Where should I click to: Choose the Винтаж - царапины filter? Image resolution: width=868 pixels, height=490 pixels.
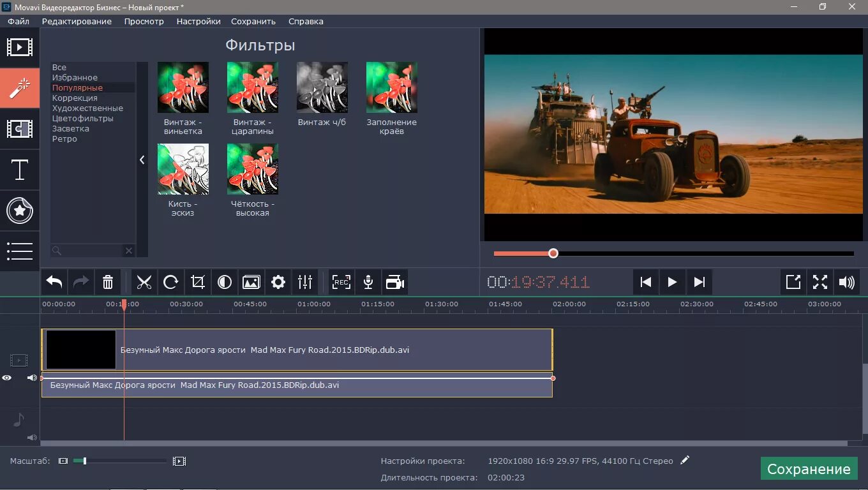click(x=253, y=87)
